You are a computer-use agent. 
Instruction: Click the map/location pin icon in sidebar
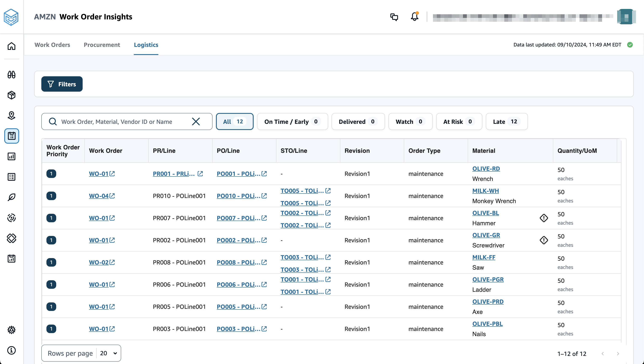(x=12, y=115)
